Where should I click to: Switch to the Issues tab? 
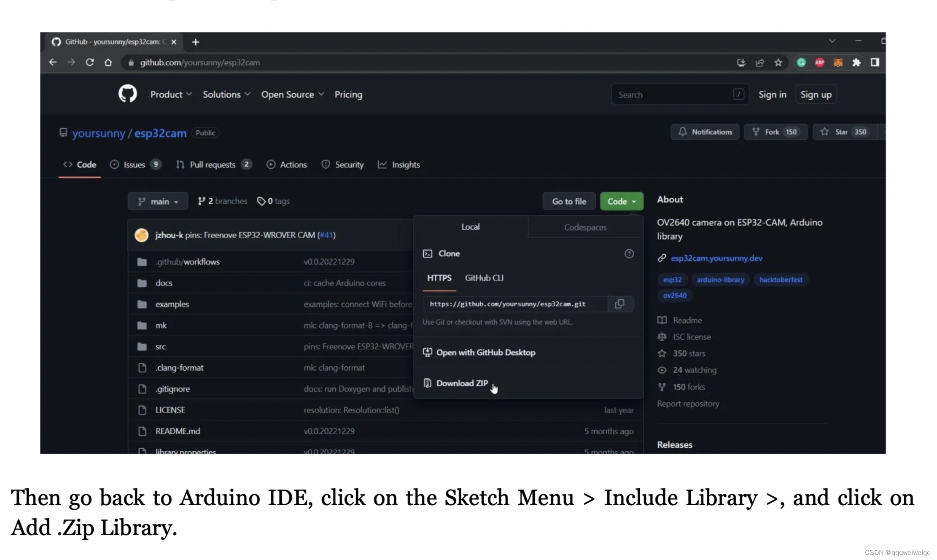135,164
